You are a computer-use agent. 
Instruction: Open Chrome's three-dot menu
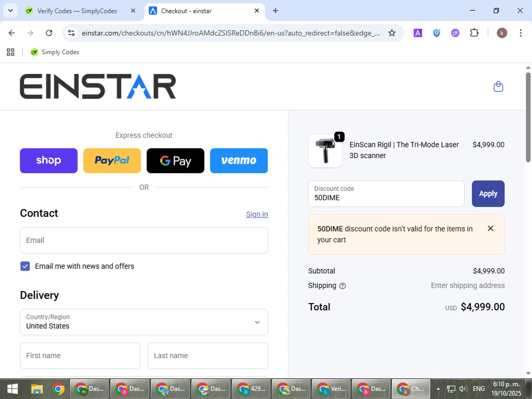click(x=520, y=33)
